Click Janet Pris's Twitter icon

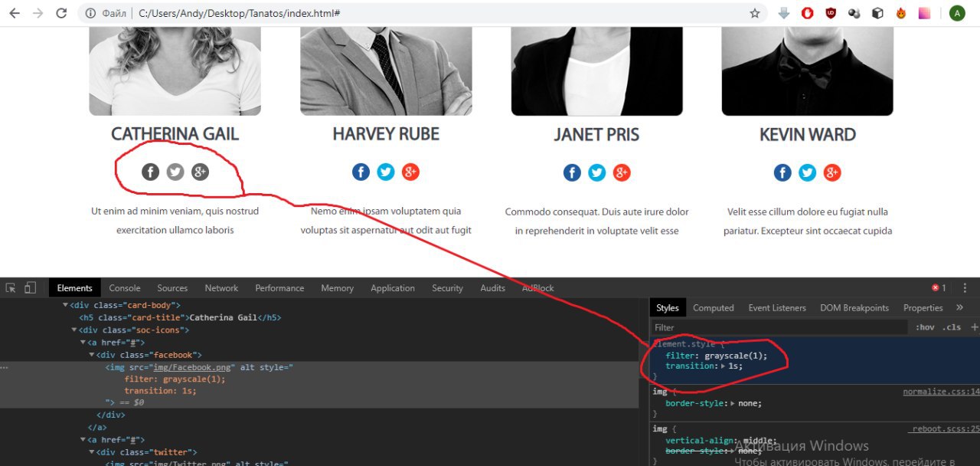(597, 172)
